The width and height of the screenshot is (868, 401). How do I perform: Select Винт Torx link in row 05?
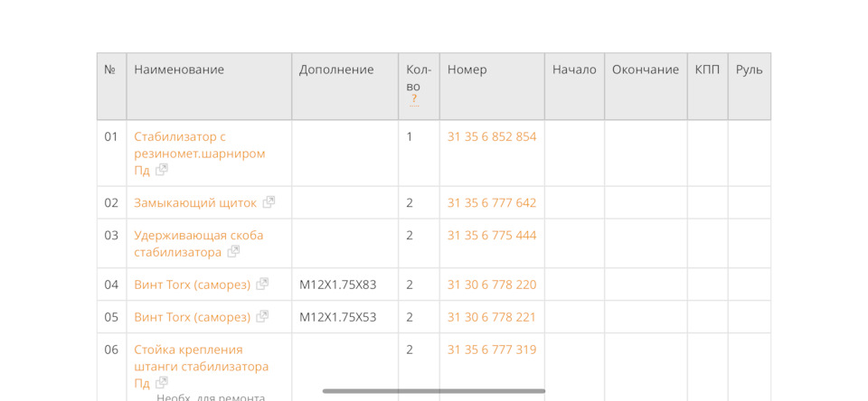[192, 317]
